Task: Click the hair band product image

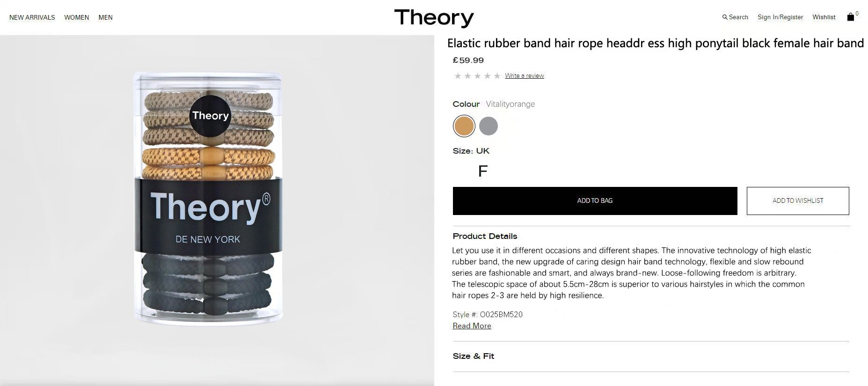Action: [x=208, y=199]
